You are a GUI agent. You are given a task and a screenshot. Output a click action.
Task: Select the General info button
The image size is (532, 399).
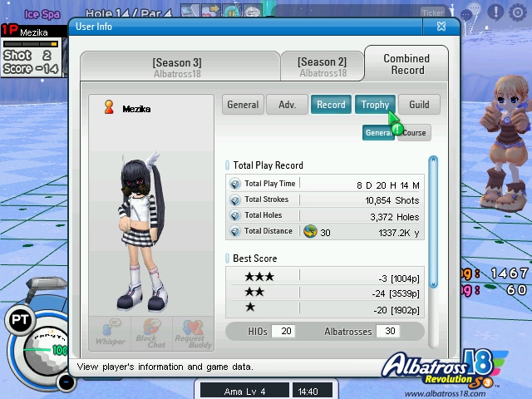(x=243, y=105)
